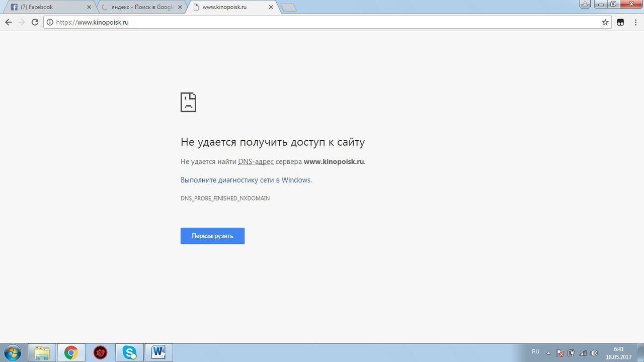
Task: Switch input language via RU indicator
Action: [x=535, y=352]
